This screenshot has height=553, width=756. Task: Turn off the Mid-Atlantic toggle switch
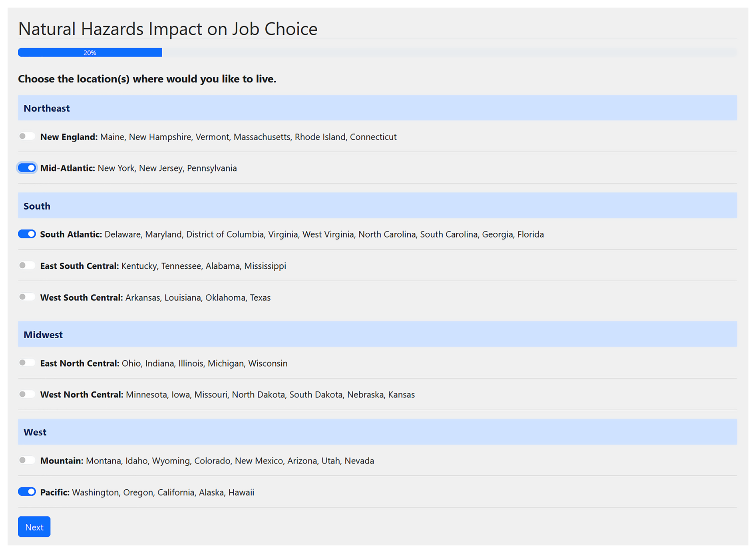click(27, 168)
